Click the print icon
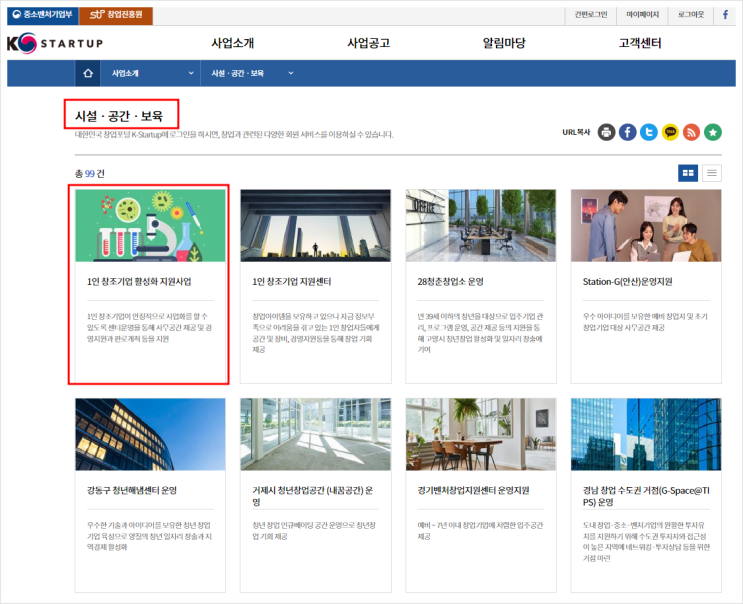The height and width of the screenshot is (604, 743). (606, 132)
